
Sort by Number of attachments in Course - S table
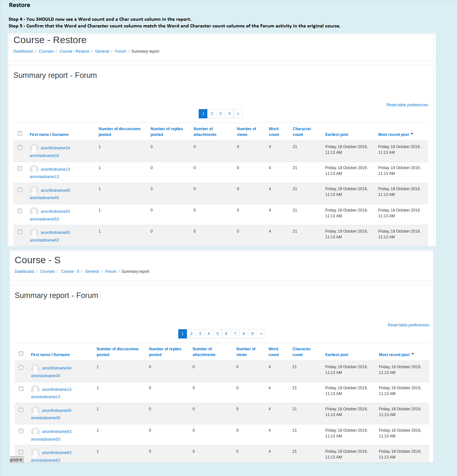204,352
